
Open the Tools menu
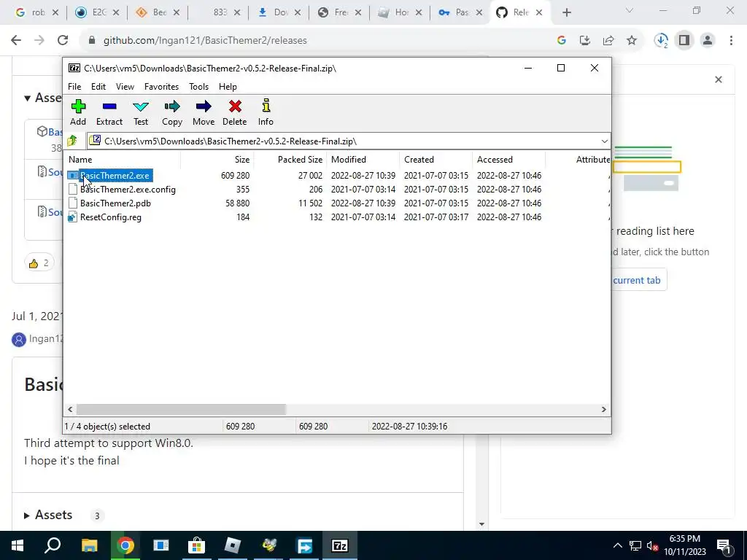pos(198,87)
